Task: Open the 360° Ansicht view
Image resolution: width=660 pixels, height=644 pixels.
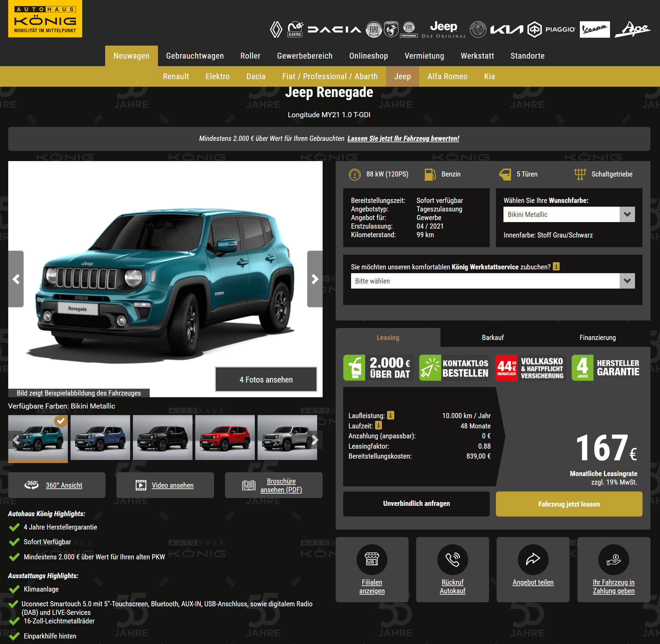Action: [57, 485]
